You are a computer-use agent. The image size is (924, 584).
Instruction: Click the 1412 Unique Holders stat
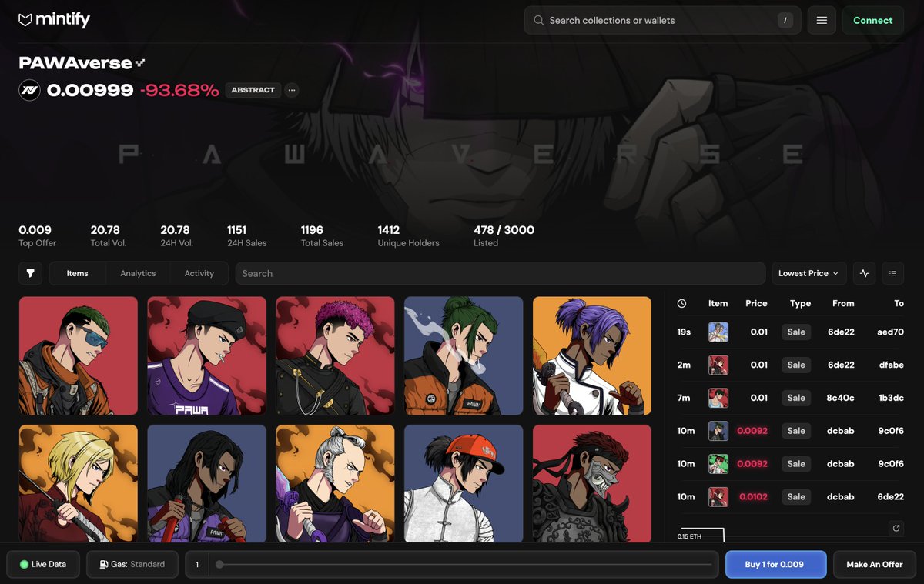coord(408,235)
